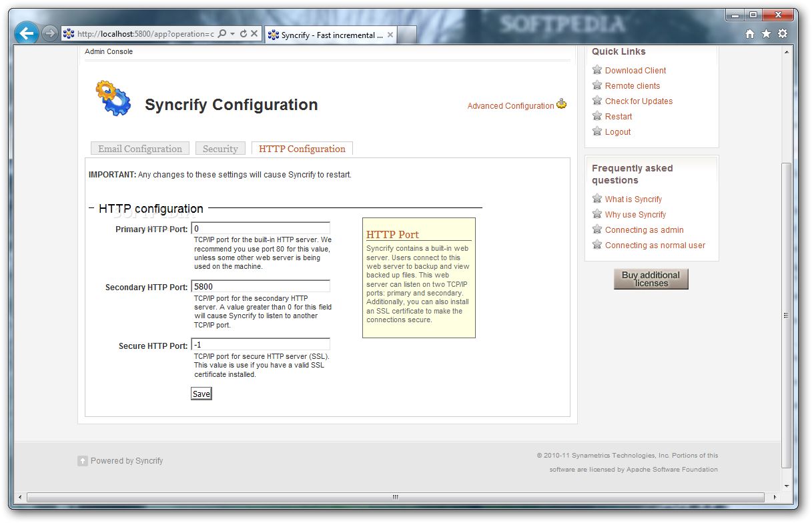812x523 pixels.
Task: Click star icon beside Connecting as normal user
Action: (x=597, y=244)
